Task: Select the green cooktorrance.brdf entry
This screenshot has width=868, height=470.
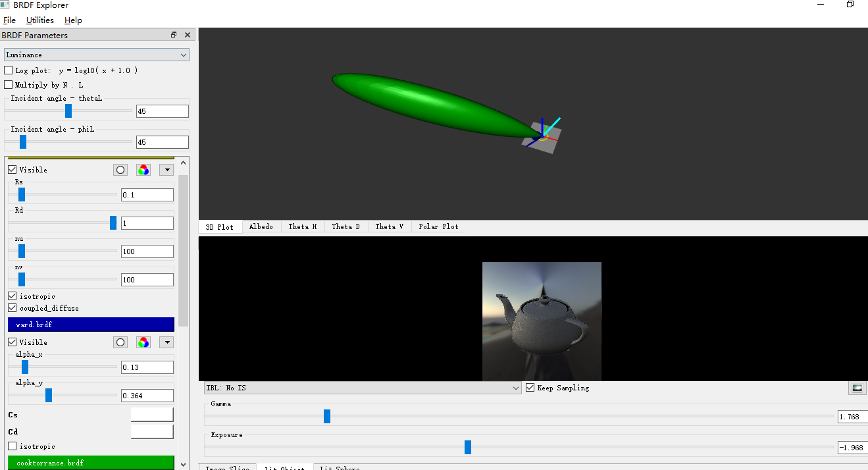Action: [91, 463]
